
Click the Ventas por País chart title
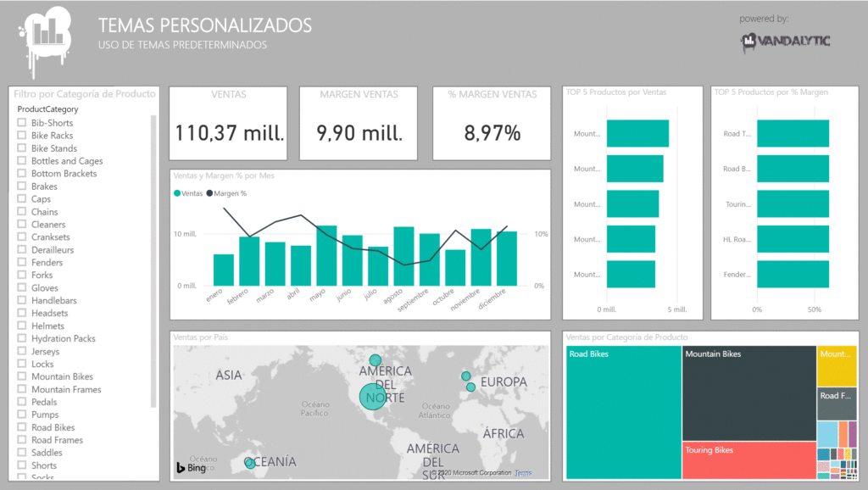tap(200, 337)
